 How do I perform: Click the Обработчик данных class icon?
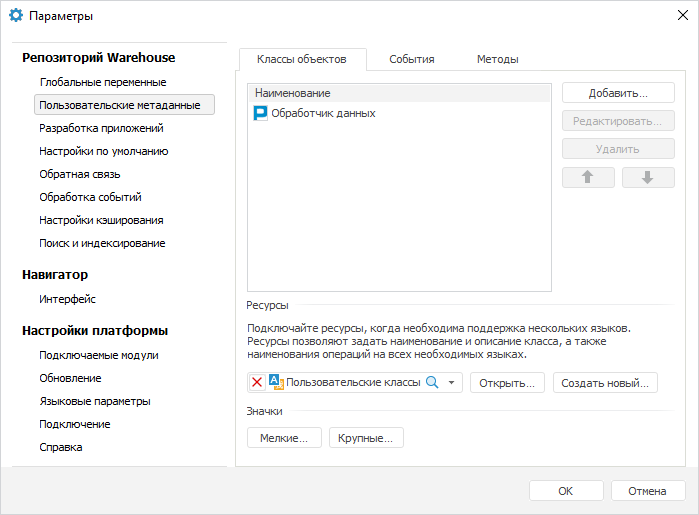pos(262,114)
